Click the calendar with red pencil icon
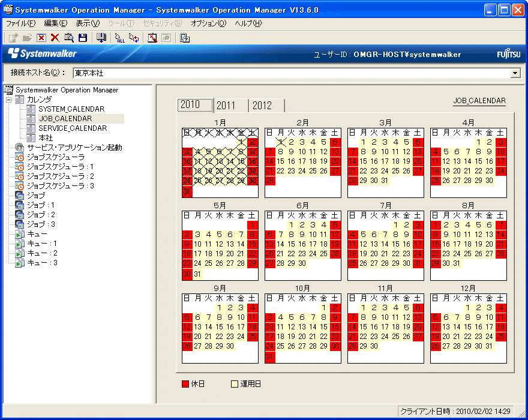 (x=152, y=38)
